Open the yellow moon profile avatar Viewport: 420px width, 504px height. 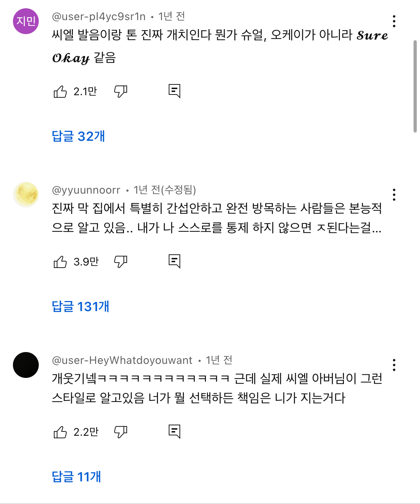point(26,195)
